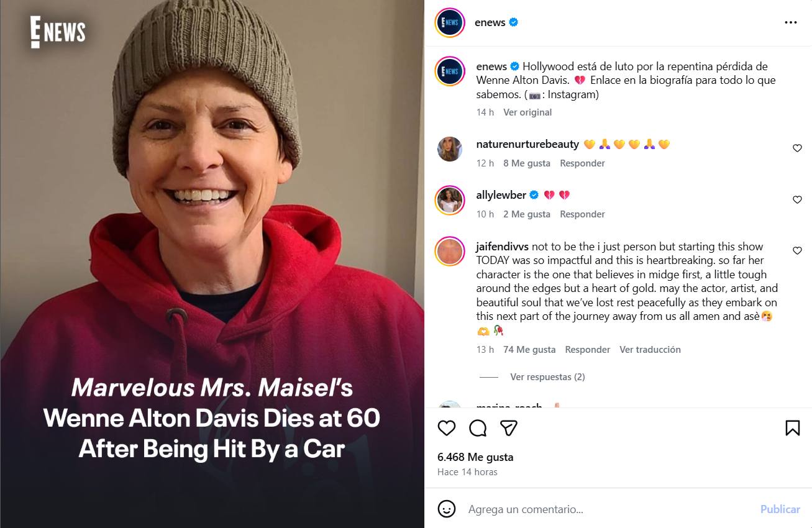View allylewber's profile avatar
Image resolution: width=812 pixels, height=528 pixels.
[450, 200]
